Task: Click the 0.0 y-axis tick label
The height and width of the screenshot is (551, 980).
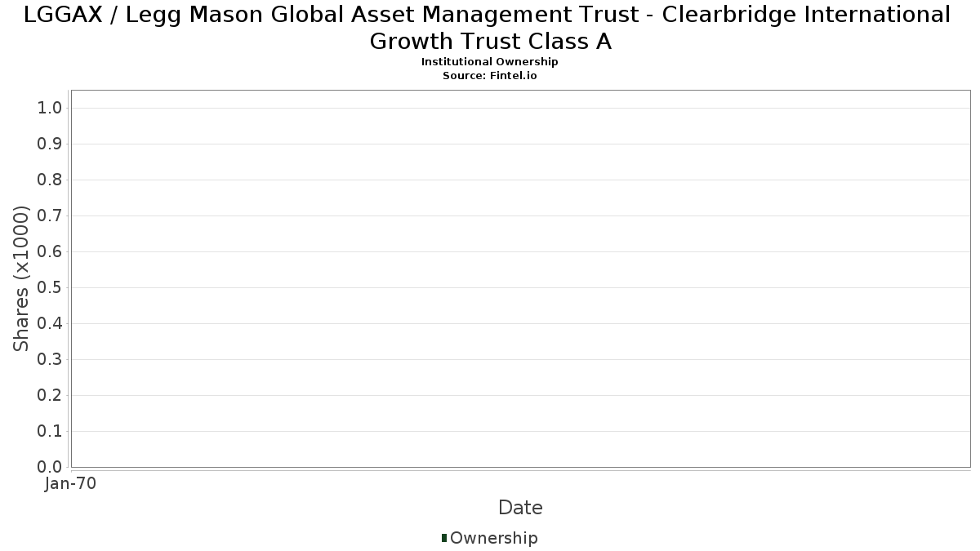Action: (x=51, y=467)
